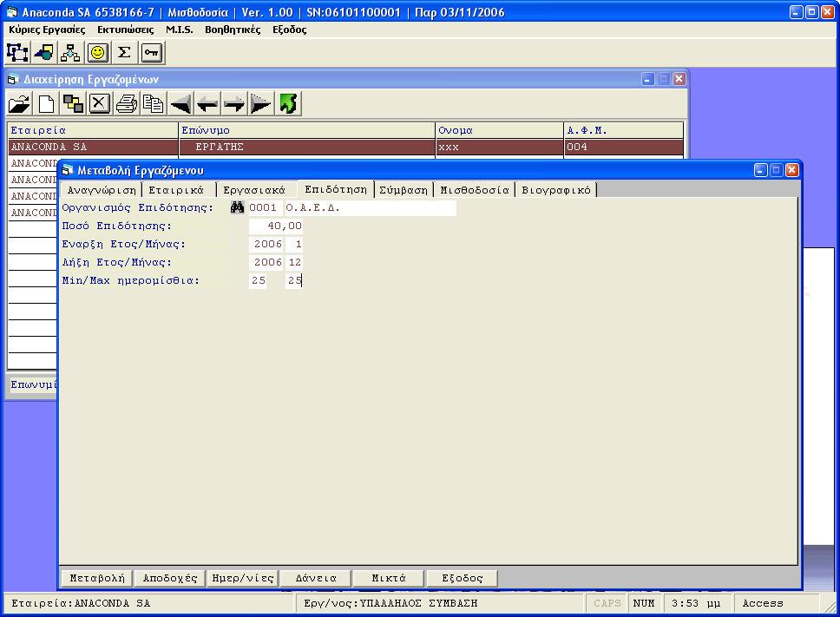Switch to Βιογραφικό tab
The height and width of the screenshot is (617, 840).
[556, 190]
